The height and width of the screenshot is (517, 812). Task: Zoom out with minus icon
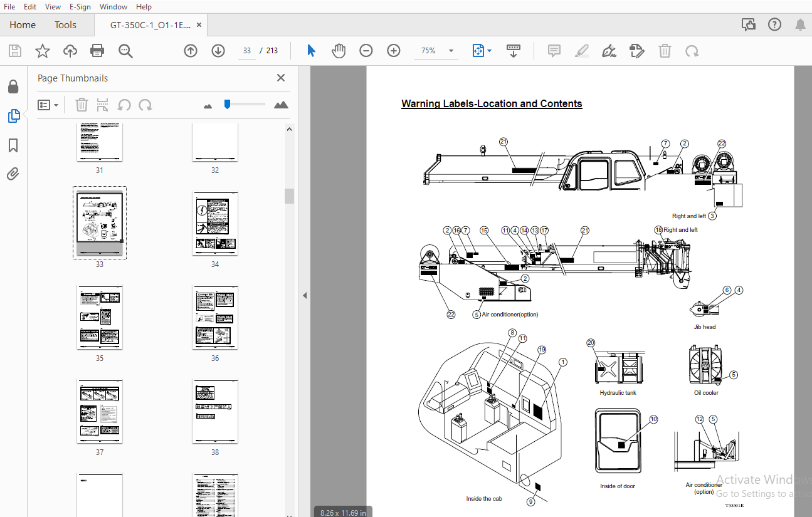click(x=366, y=51)
